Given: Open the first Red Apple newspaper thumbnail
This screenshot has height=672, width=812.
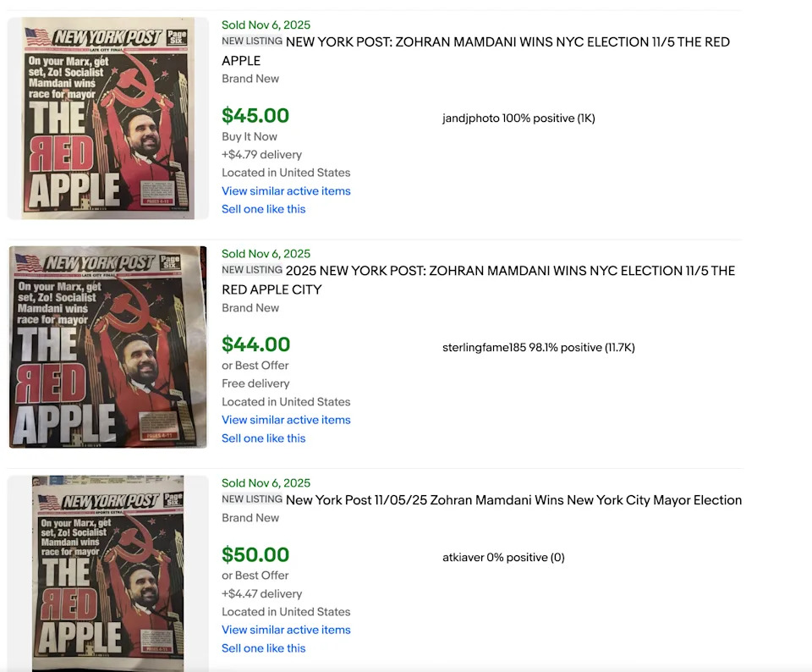Looking at the screenshot, I should point(108,118).
